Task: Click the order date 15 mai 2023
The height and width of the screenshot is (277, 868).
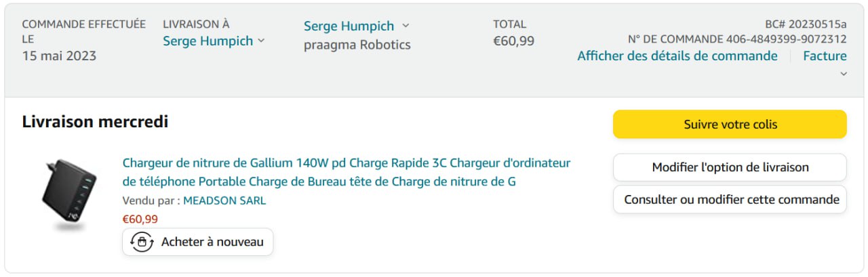Action: point(59,56)
